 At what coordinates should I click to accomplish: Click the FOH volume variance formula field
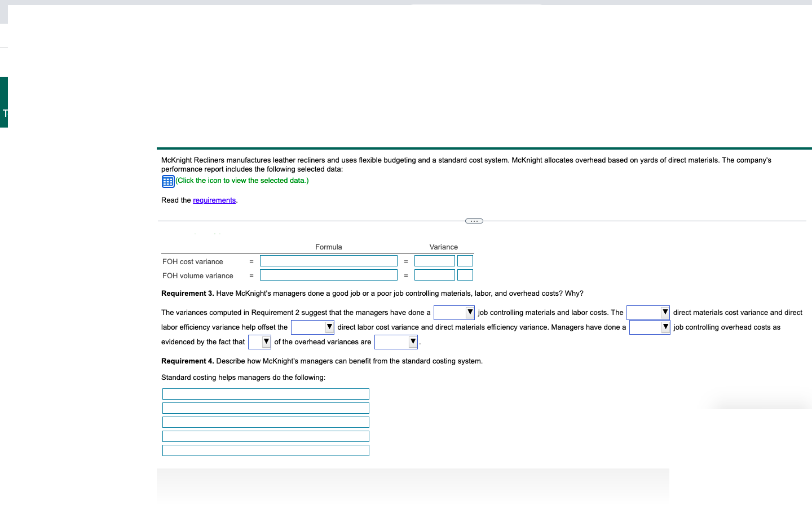point(329,275)
